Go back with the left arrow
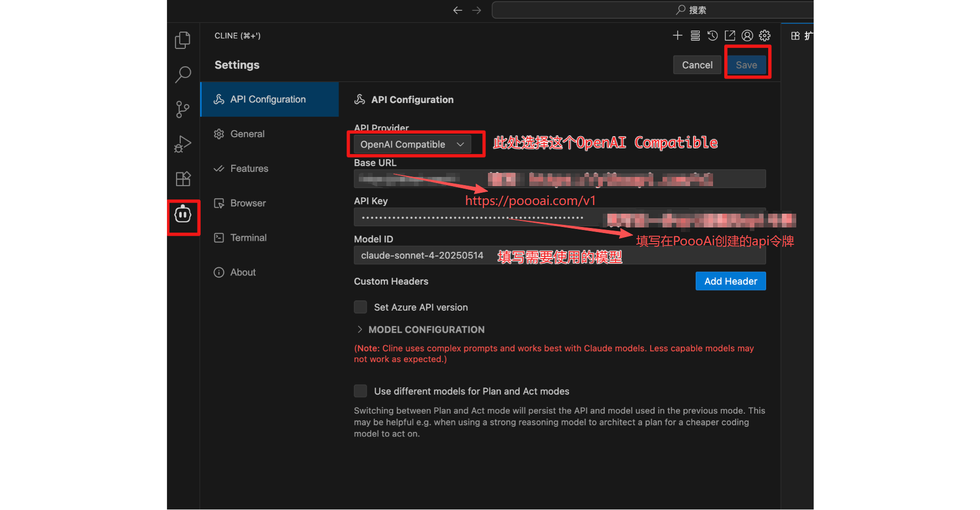 pyautogui.click(x=457, y=10)
